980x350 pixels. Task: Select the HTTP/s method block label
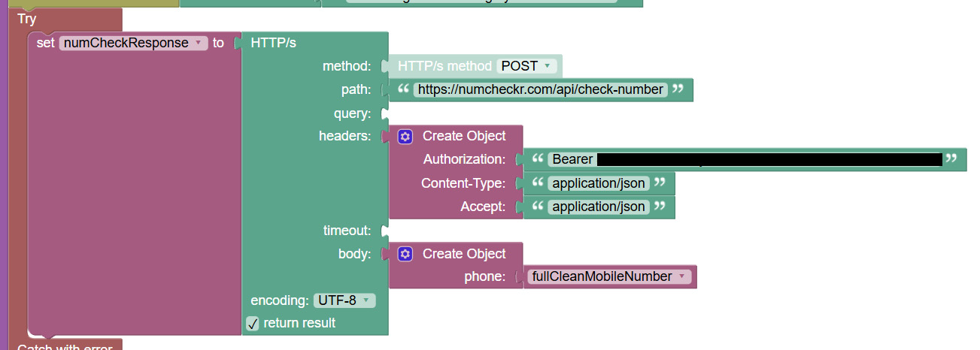click(444, 66)
